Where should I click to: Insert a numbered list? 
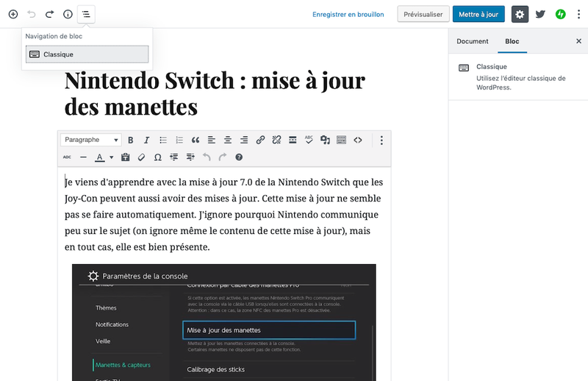(179, 140)
